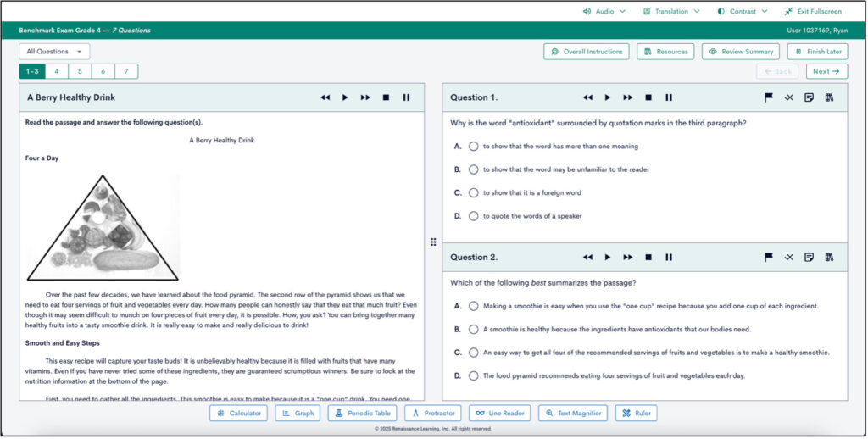Play Question 1 audio
Screen dimensions: 868x439
click(x=607, y=97)
